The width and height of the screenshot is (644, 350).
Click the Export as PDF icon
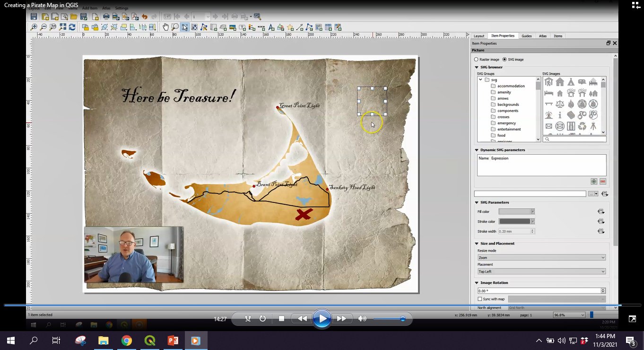(134, 17)
